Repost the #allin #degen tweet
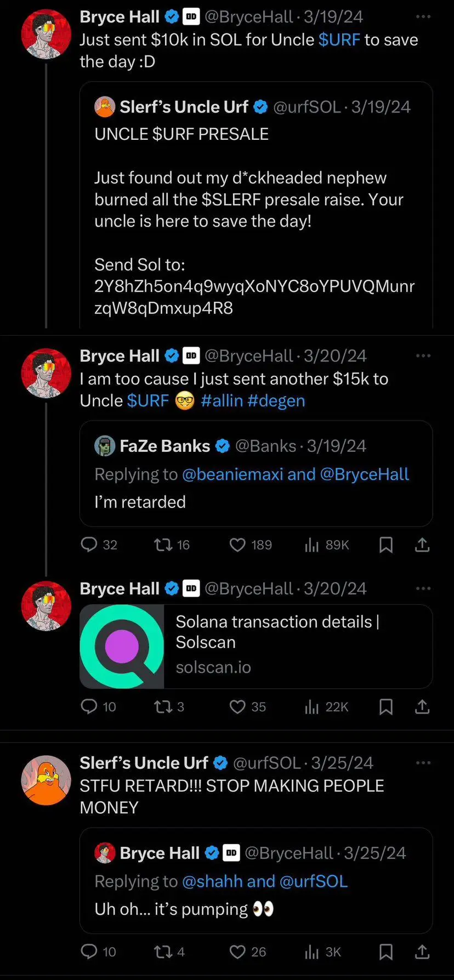This screenshot has width=454, height=980. 163,545
